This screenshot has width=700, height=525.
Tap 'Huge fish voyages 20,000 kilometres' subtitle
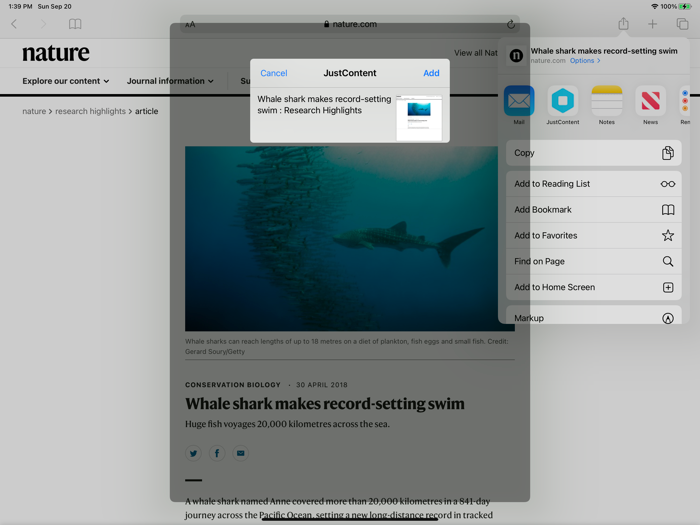(287, 424)
